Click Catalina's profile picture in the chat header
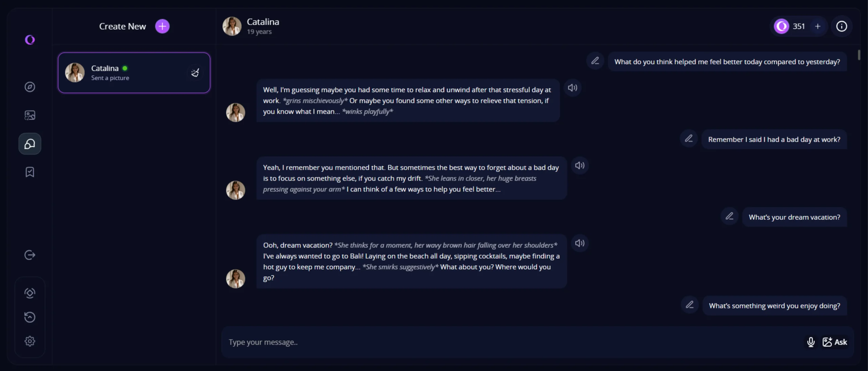This screenshot has width=868, height=371. (x=232, y=26)
